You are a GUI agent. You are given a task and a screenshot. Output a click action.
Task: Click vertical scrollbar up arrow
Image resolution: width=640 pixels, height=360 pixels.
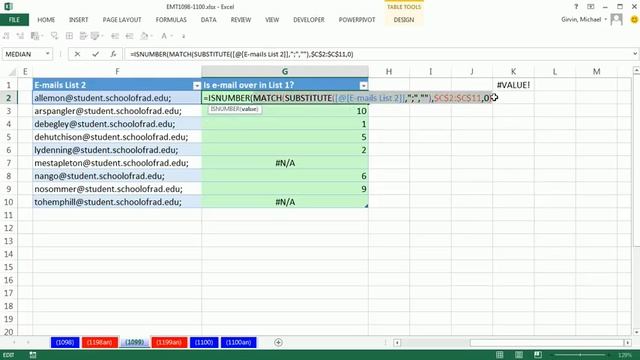636,71
